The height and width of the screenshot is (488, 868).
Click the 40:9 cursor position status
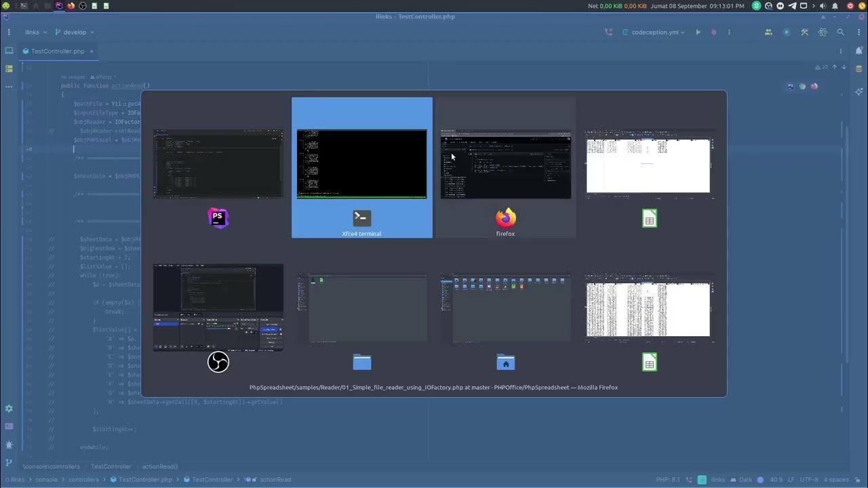pyautogui.click(x=776, y=479)
